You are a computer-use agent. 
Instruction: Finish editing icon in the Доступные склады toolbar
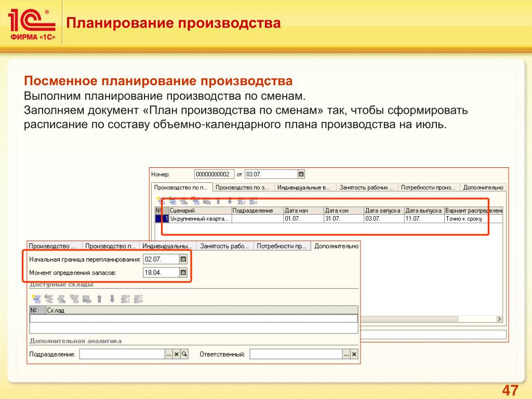[x=87, y=299]
